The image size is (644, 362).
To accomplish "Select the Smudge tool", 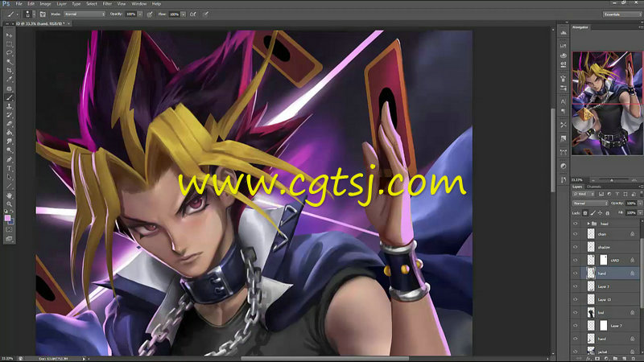I will (9, 142).
